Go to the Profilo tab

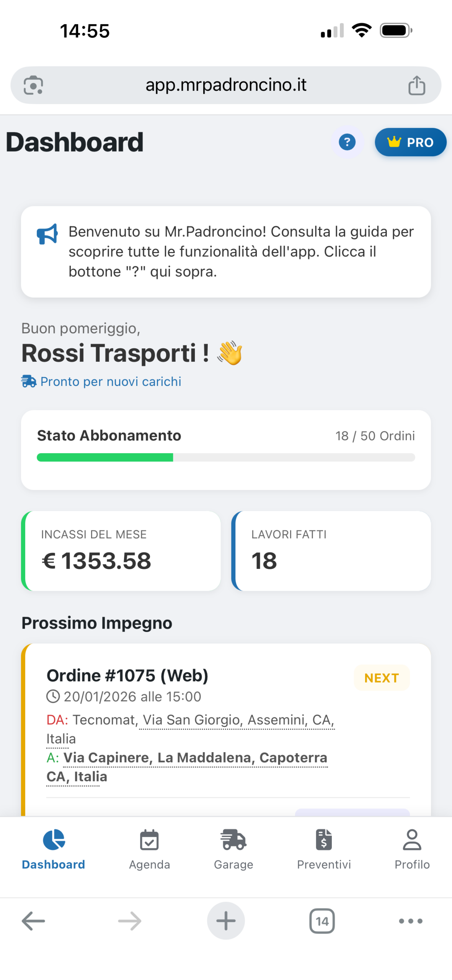point(412,848)
